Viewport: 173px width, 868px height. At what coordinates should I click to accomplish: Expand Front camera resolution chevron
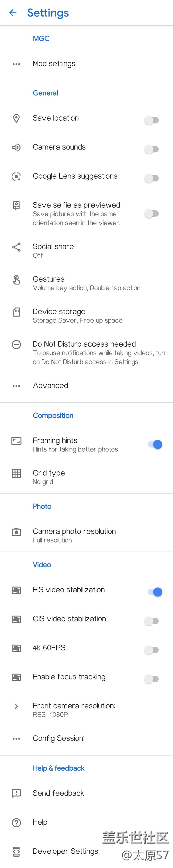pyautogui.click(x=16, y=706)
